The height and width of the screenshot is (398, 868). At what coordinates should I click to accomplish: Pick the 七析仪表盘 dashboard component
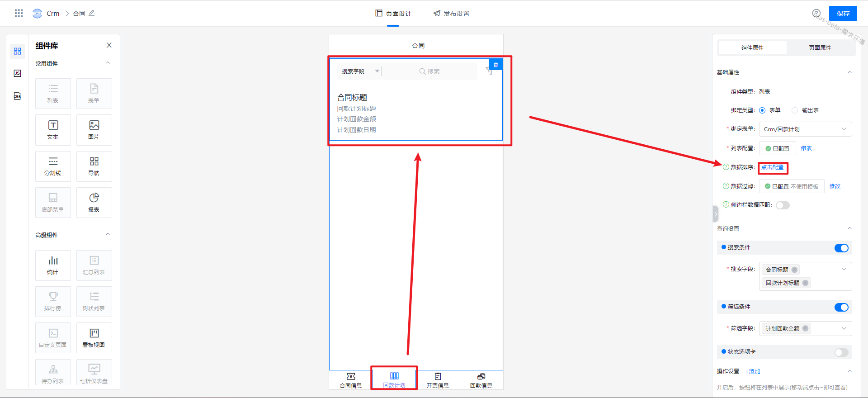[94, 372]
